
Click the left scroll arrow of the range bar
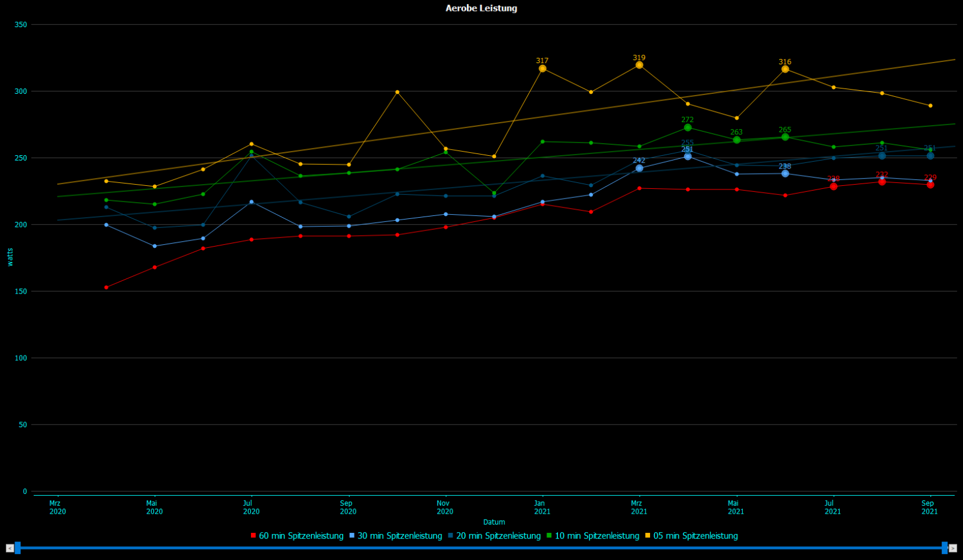(x=10, y=548)
